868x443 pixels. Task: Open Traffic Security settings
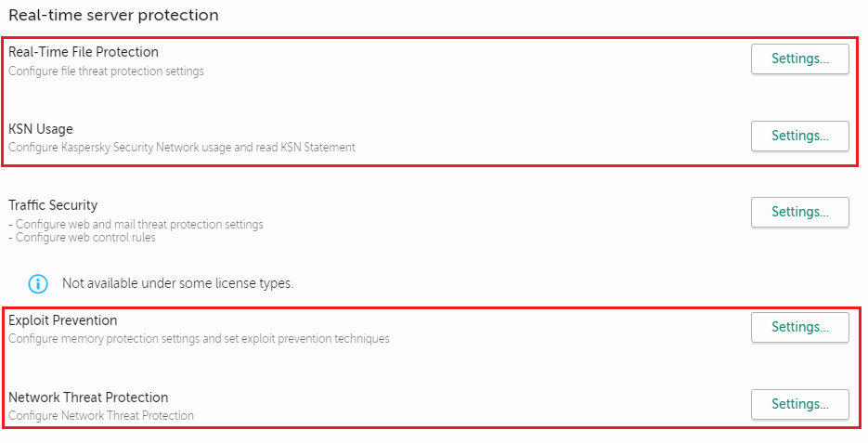(799, 212)
